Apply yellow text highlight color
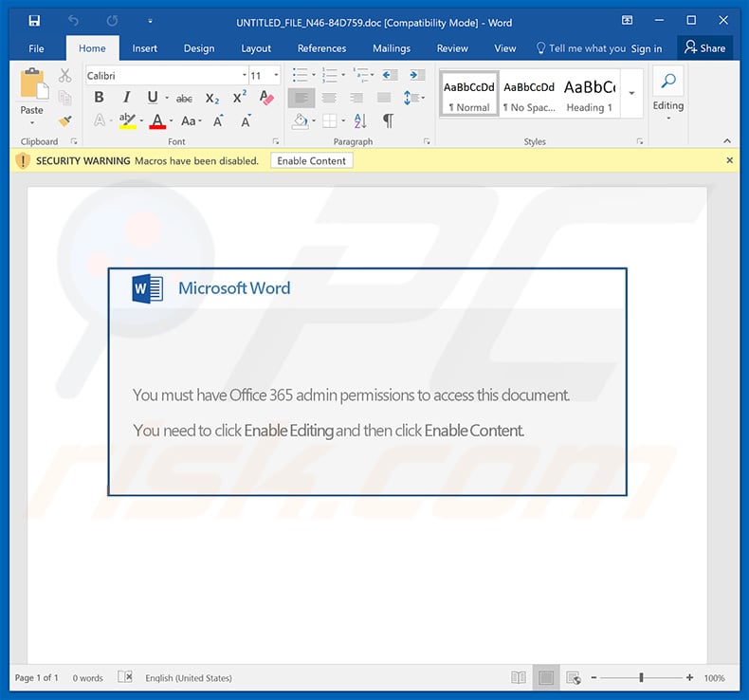Viewport: 749px width, 700px height. pos(127,121)
